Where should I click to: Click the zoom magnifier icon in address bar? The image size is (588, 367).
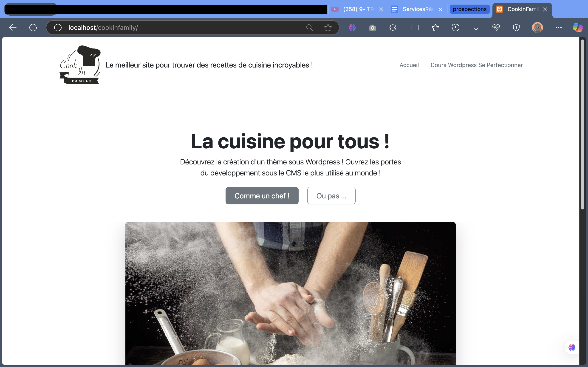point(309,28)
